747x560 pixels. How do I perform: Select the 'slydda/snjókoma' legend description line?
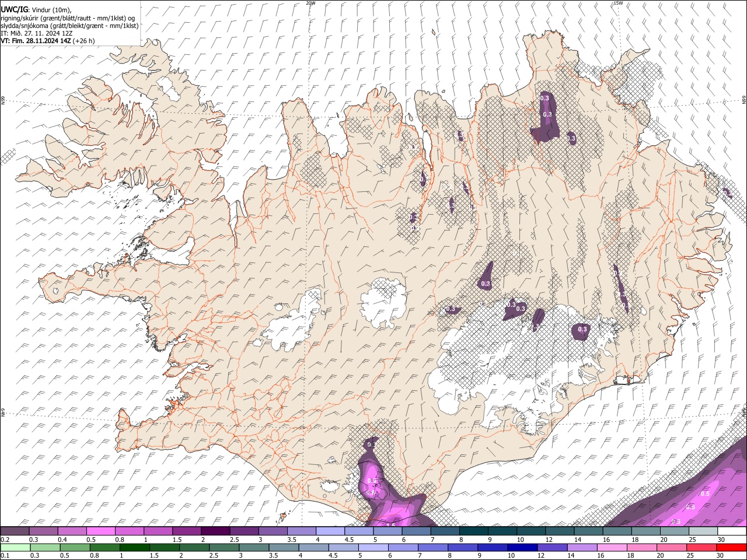[x=69, y=26]
